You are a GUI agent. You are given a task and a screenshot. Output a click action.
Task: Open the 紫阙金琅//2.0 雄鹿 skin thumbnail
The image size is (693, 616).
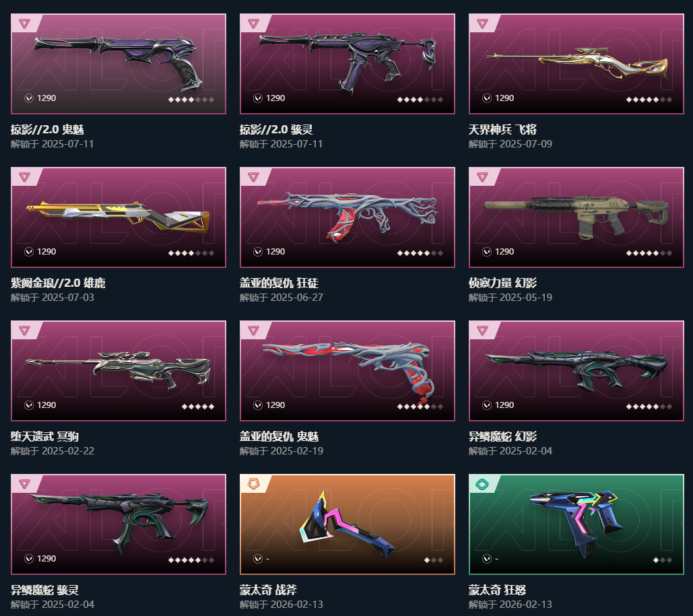[119, 217]
